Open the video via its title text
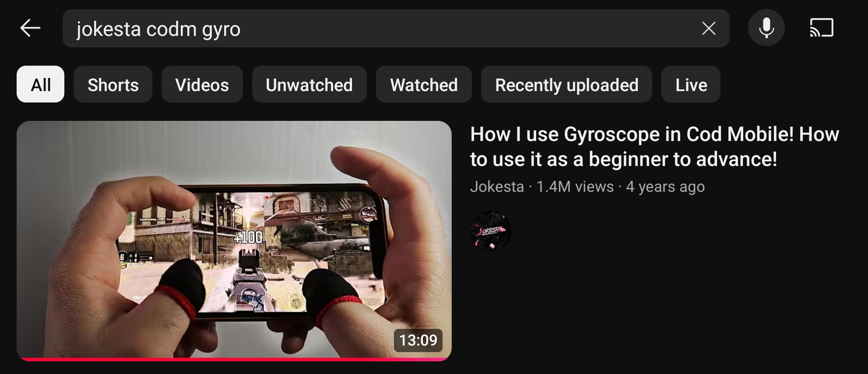 click(x=654, y=147)
